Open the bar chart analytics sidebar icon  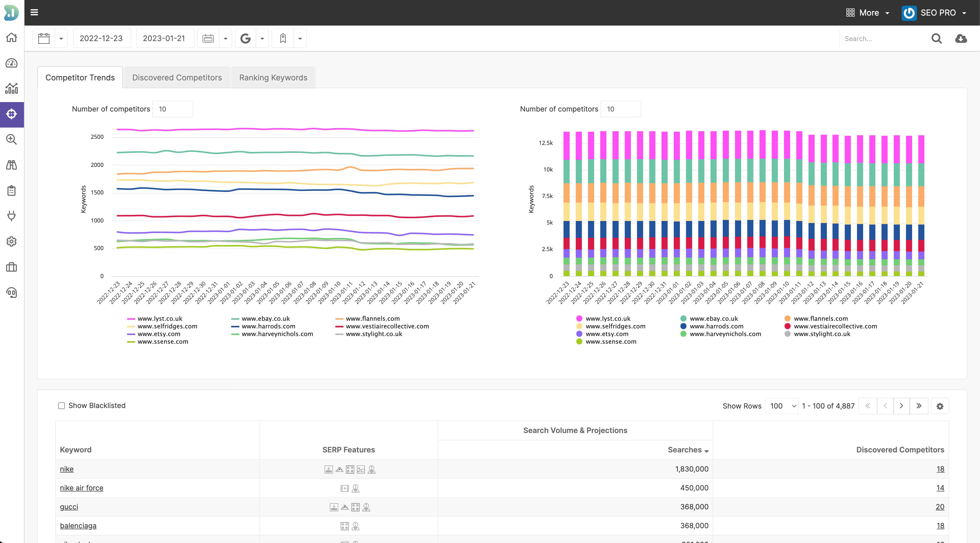(x=11, y=88)
